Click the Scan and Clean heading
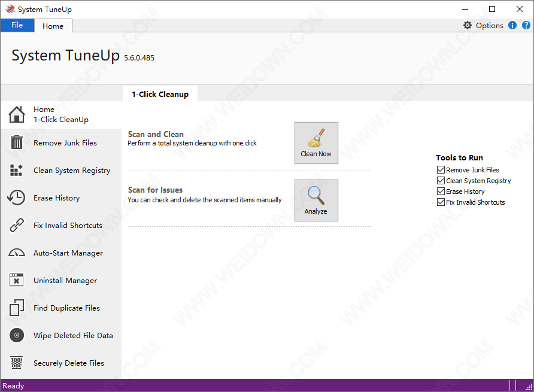534x392 pixels. pyautogui.click(x=156, y=134)
